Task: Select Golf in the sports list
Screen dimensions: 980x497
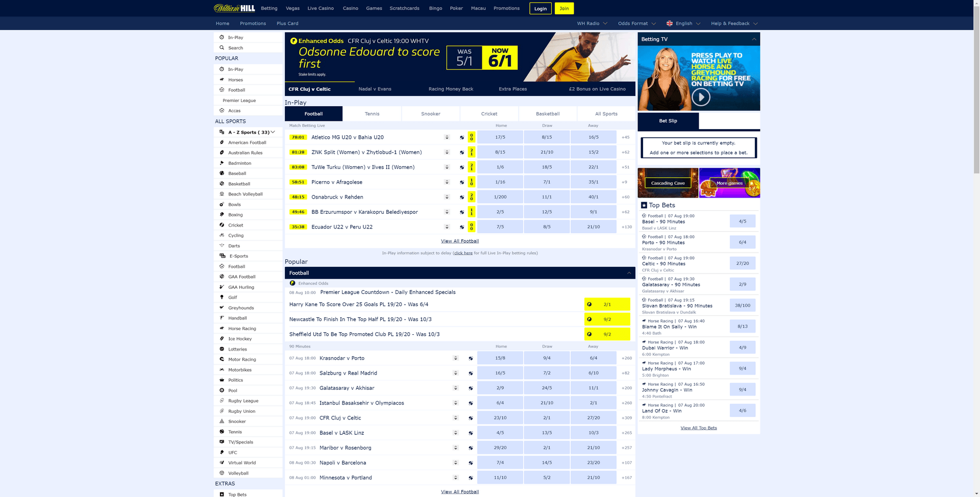Action: pyautogui.click(x=248, y=297)
